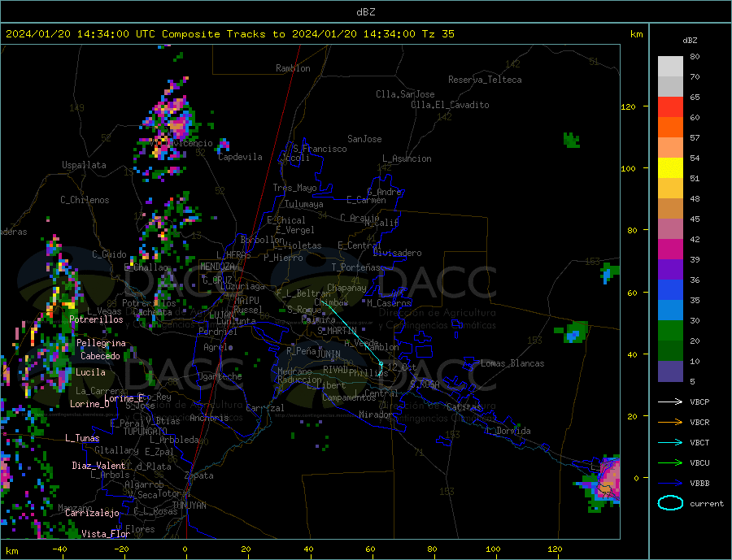This screenshot has height=560, width=732.
Task: Click the orange VBCR arrow legend icon
Action: tap(670, 423)
